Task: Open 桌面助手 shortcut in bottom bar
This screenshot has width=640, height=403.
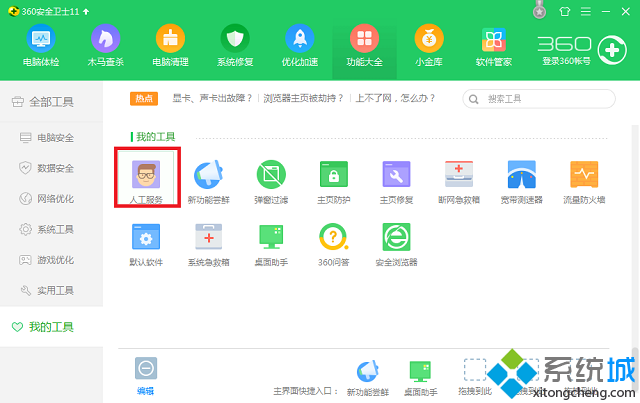Action: click(420, 379)
